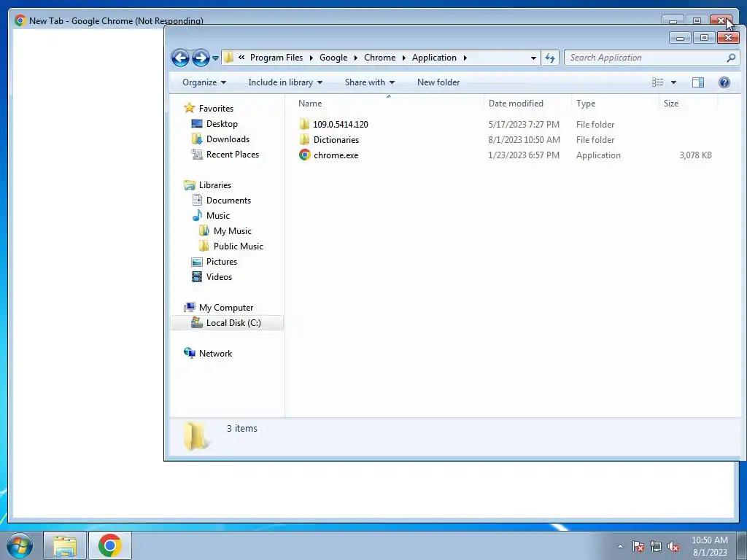
Task: Expand the arrow after Chrome breadcrumb
Action: point(403,58)
